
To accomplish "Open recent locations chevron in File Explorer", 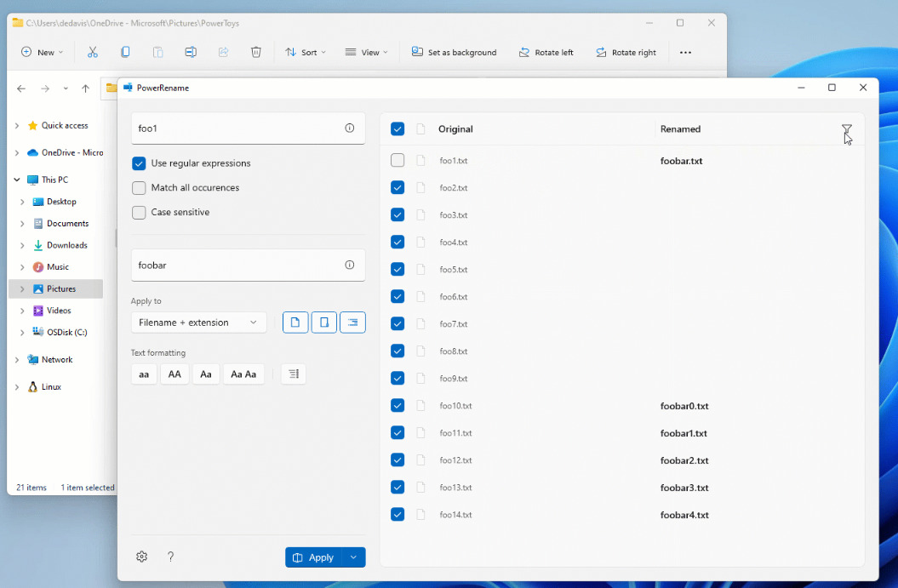I will (x=66, y=88).
